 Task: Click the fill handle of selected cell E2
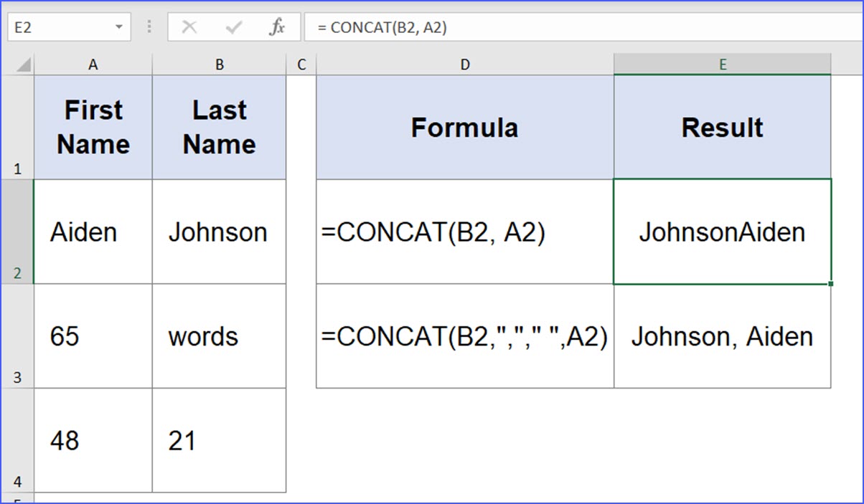(830, 284)
